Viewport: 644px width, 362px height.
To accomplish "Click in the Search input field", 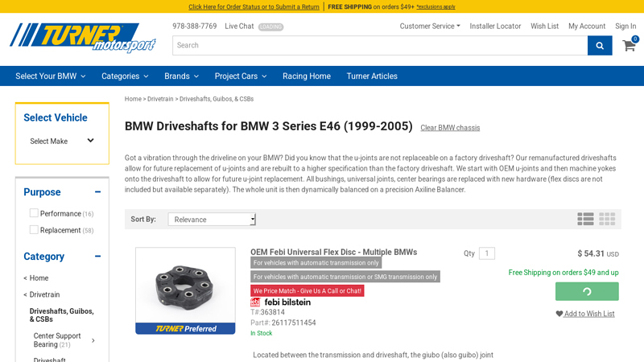I will point(380,46).
